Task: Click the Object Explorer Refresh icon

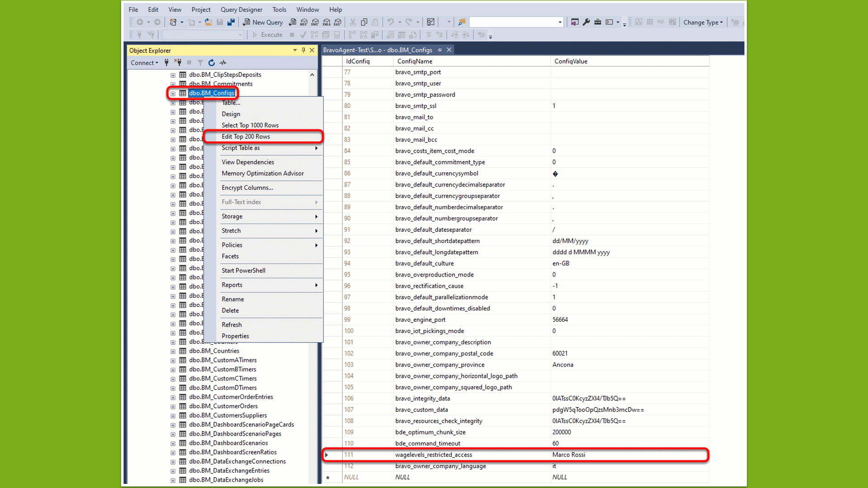Action: (212, 63)
